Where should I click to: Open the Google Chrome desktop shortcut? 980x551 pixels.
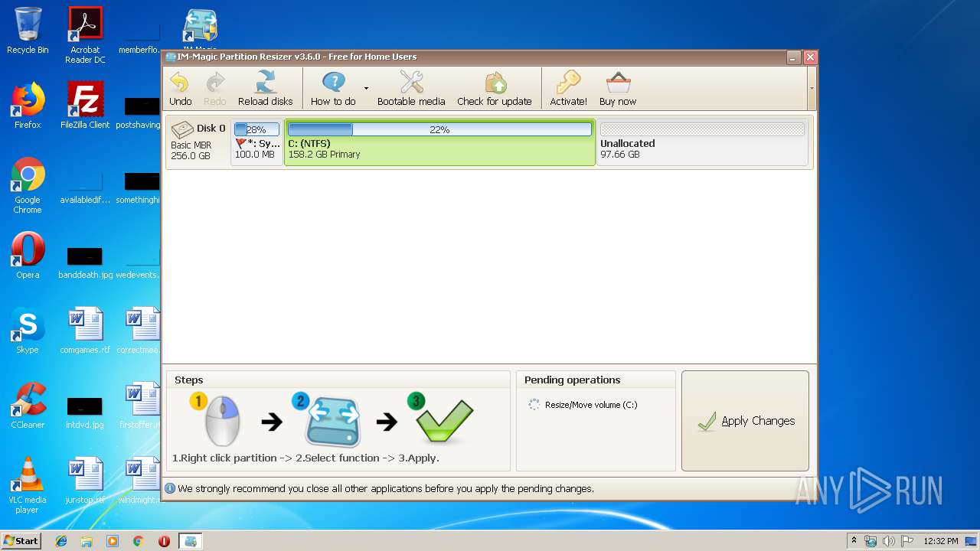[x=28, y=185]
